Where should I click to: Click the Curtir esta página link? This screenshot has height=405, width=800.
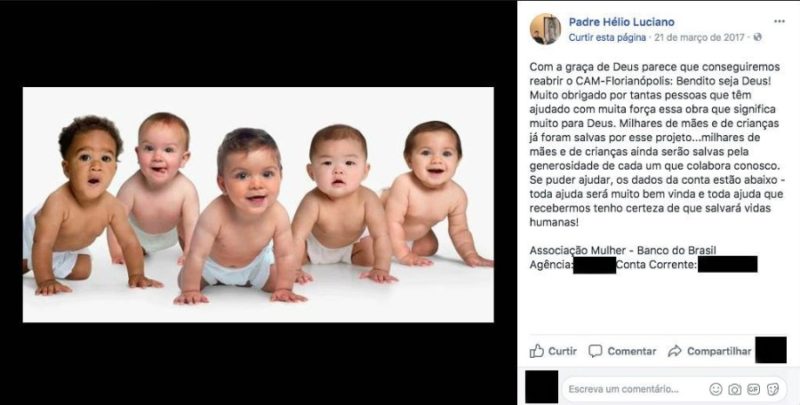click(607, 37)
